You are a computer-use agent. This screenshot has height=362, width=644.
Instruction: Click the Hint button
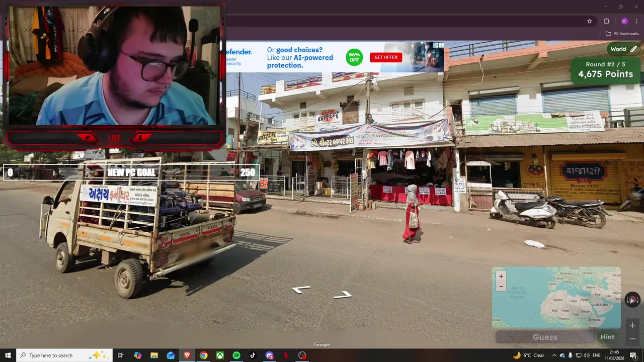[x=607, y=337]
